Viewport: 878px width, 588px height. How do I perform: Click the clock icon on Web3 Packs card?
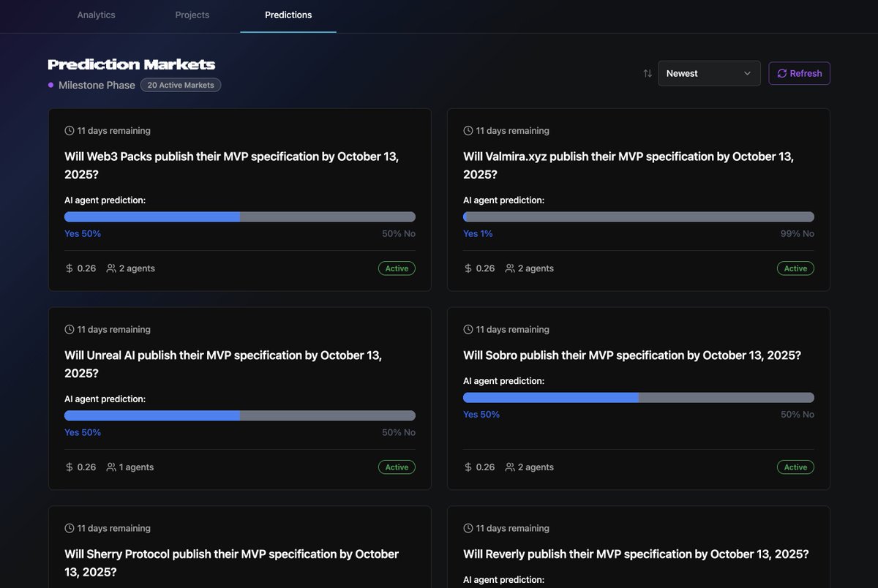coord(70,131)
